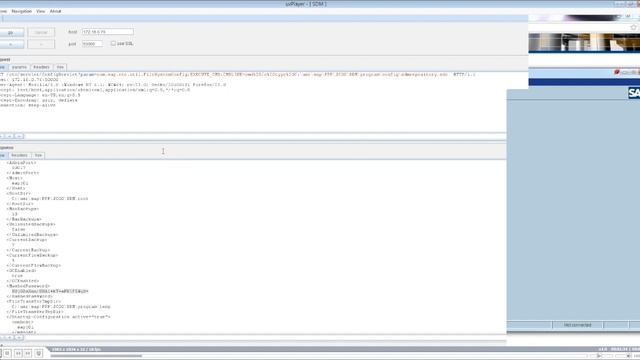
Task: Click the Accept-Language header line
Action: point(40,95)
